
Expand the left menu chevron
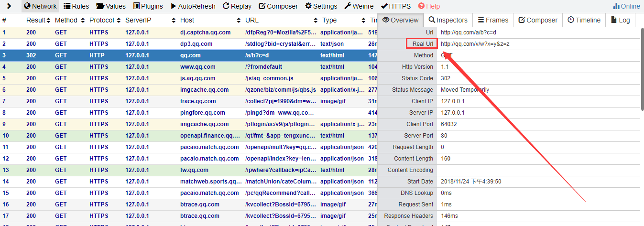[x=9, y=6]
